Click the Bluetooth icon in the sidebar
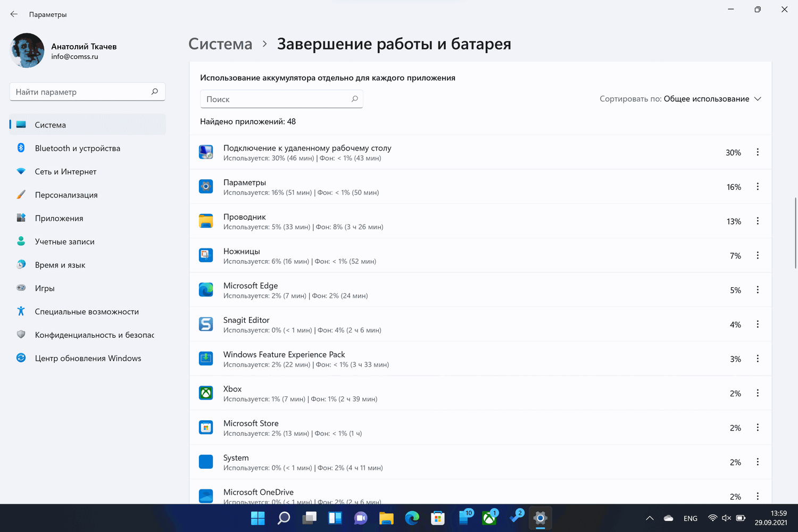The height and width of the screenshot is (532, 798). click(21, 148)
